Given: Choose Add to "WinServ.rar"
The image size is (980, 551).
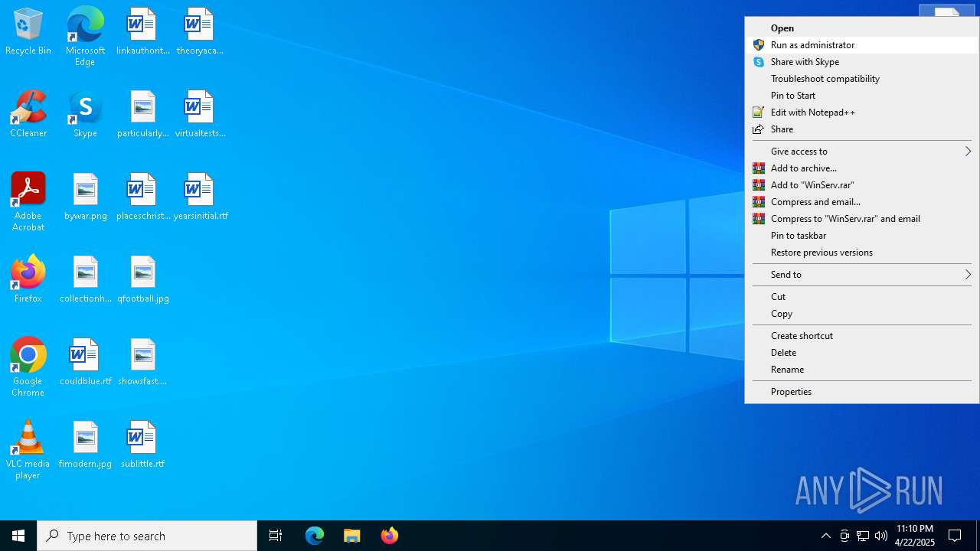Looking at the screenshot, I should 862,185.
